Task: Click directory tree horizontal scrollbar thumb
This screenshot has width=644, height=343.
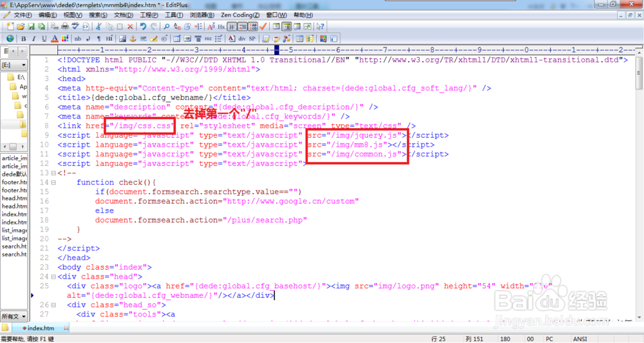Action: tap(13, 147)
